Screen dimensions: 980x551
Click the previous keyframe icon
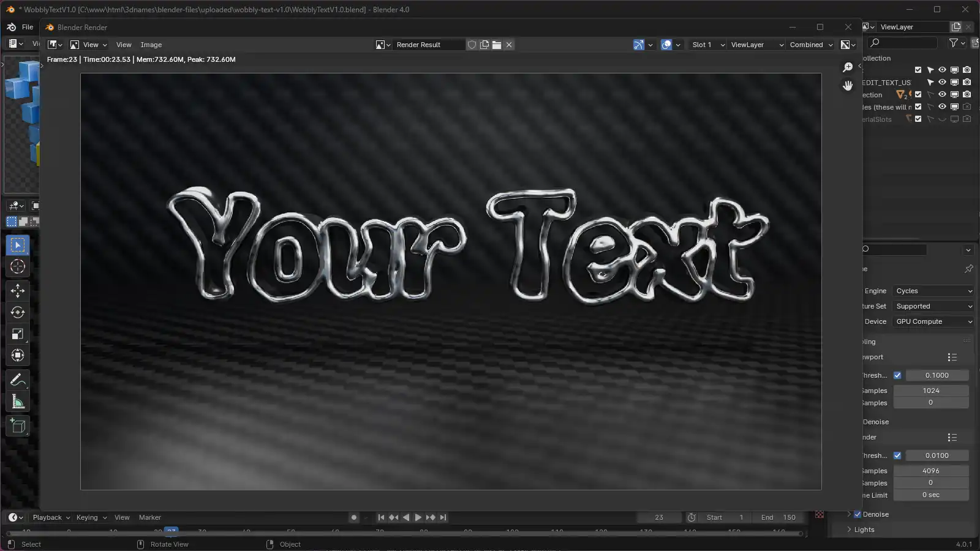tap(393, 517)
